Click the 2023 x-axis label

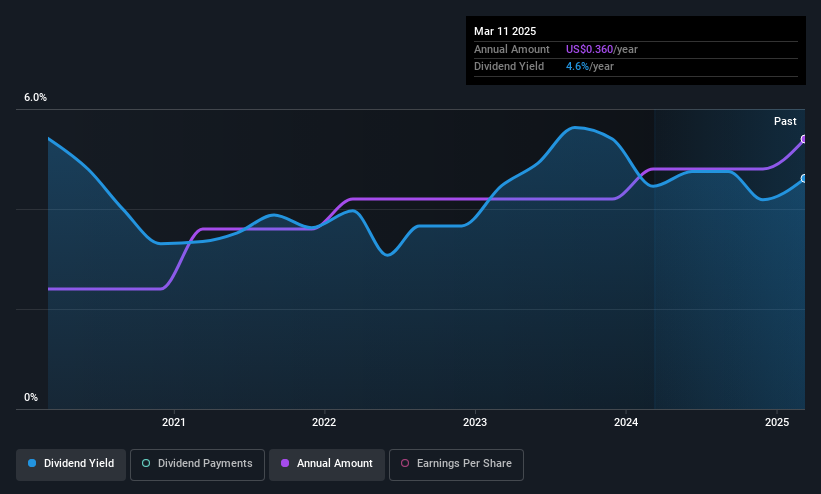point(475,422)
